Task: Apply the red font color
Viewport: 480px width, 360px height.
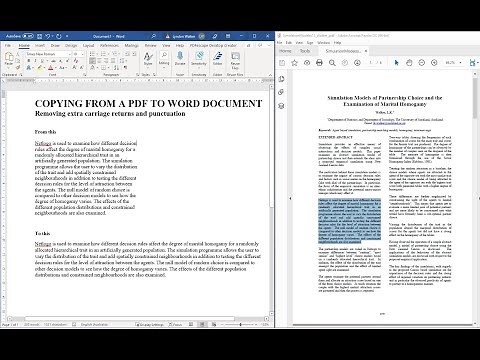Action: (51, 68)
